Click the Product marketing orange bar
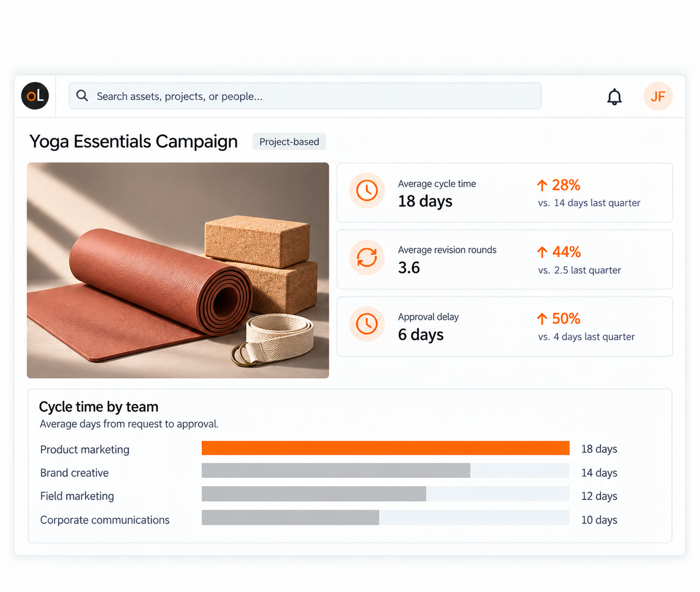This screenshot has height=592, width=700. coord(385,448)
